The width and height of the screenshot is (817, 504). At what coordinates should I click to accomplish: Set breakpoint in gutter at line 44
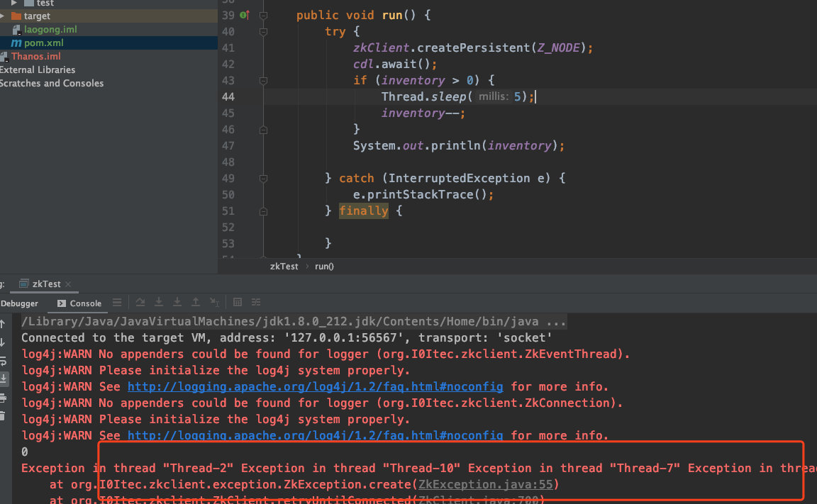245,97
